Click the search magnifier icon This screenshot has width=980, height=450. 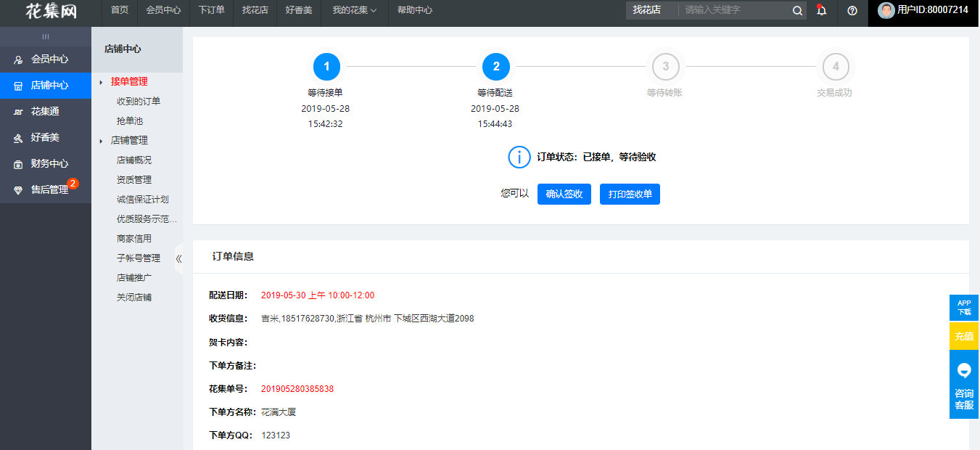click(797, 10)
